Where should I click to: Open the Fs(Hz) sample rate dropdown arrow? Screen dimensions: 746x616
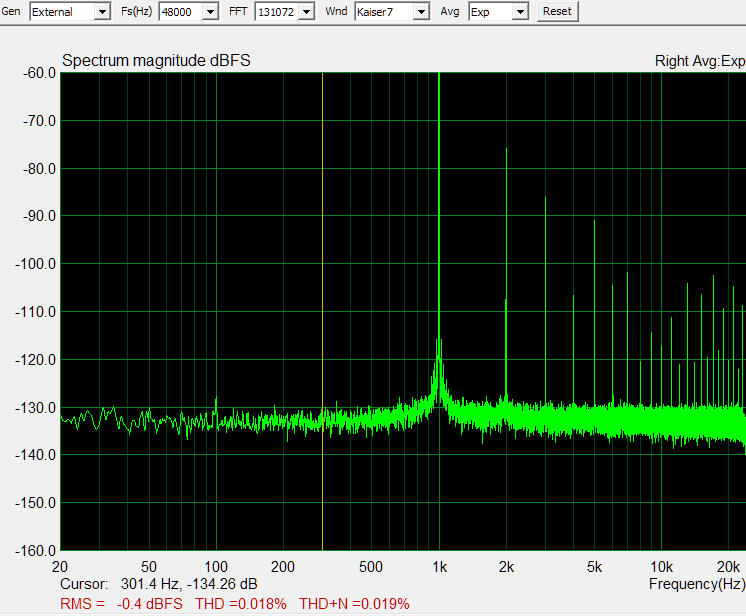click(x=210, y=11)
